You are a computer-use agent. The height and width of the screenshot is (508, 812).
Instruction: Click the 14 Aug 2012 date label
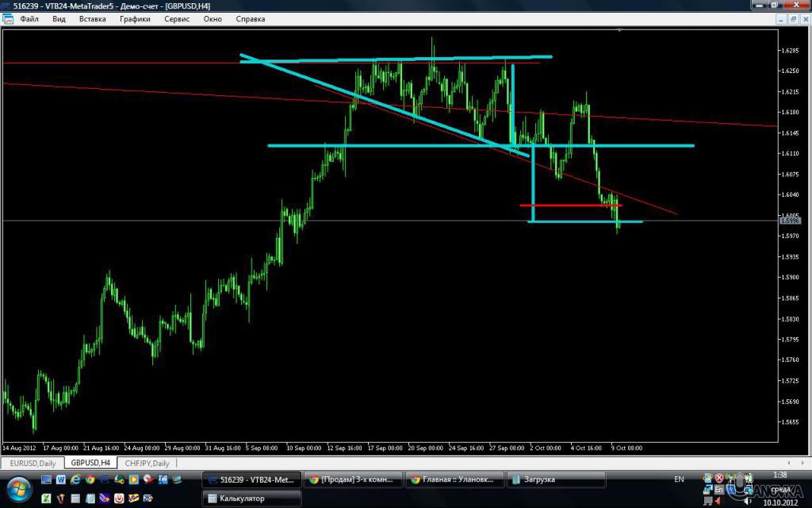click(19, 448)
